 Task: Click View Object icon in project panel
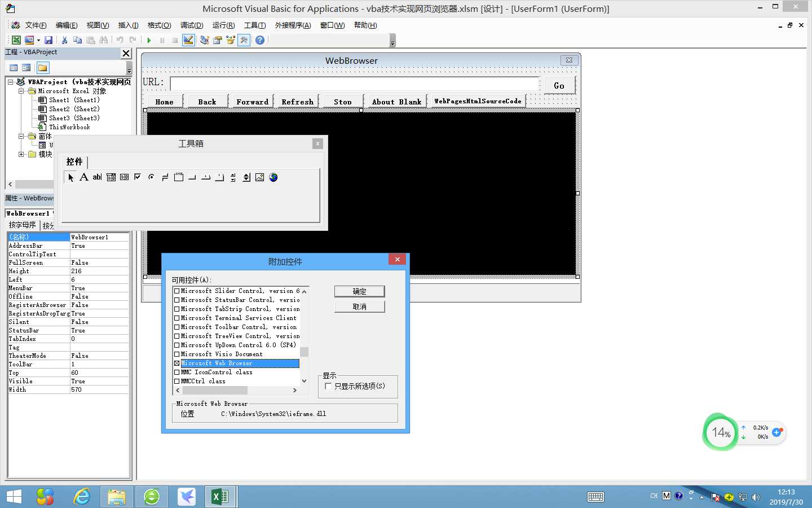pos(27,68)
